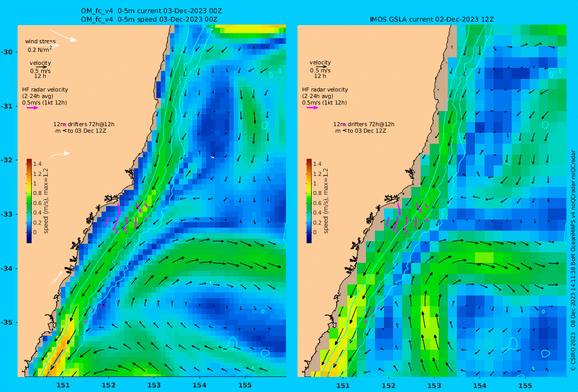578x392 pixels.
Task: Click '12m drifters 72h@12h' label in right map
Action: click(364, 124)
